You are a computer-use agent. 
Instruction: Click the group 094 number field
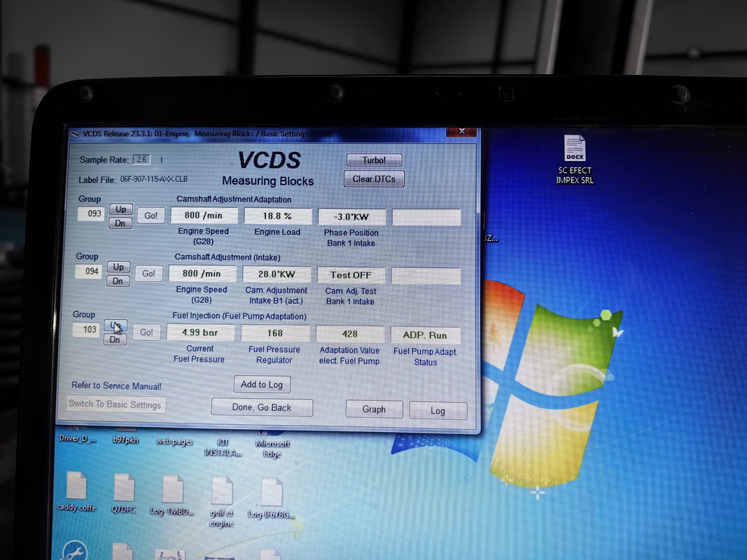[x=89, y=272]
